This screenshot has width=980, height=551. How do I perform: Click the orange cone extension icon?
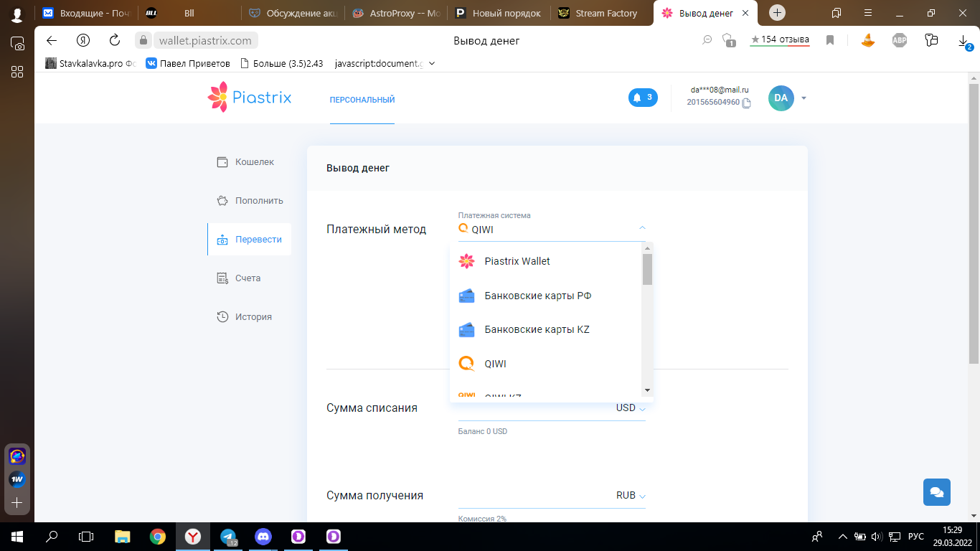click(867, 40)
